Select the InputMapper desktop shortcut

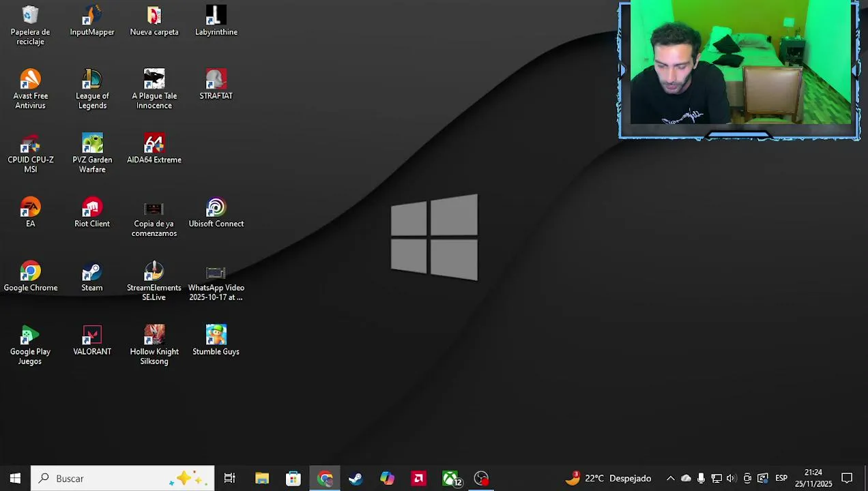(x=92, y=20)
